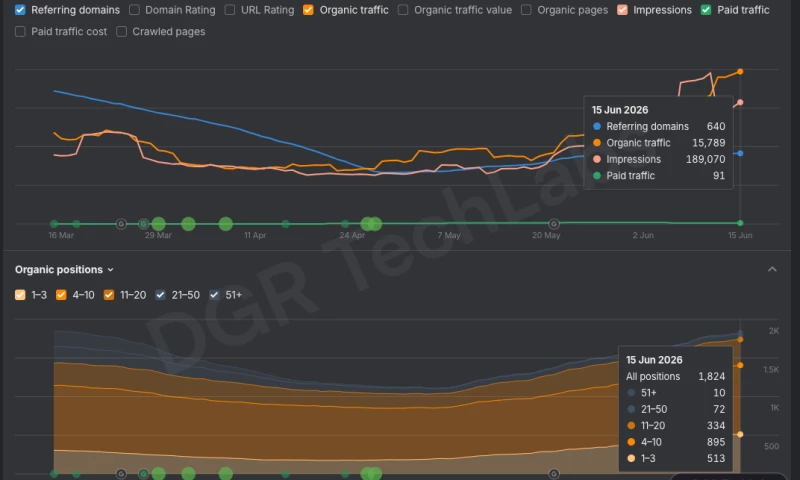
Task: Uncheck the Referring domains checkbox
Action: [x=20, y=10]
